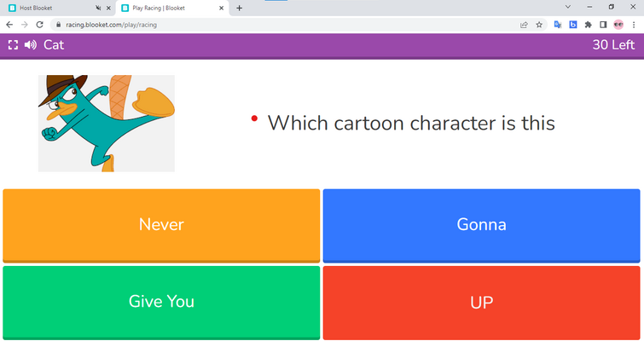
Task: Mute audio on Host Blooket tab
Action: 98,8
